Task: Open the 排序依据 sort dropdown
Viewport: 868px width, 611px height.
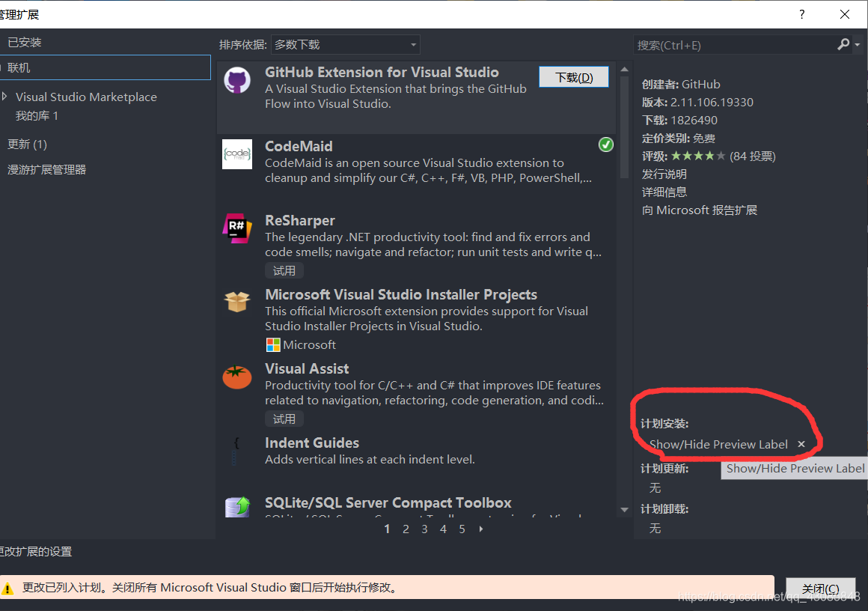Action: click(x=346, y=45)
